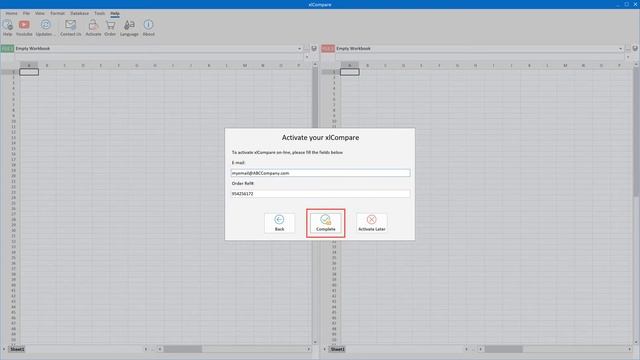Focus the E-mail input field
Viewport: 640px width, 360px height.
click(320, 173)
